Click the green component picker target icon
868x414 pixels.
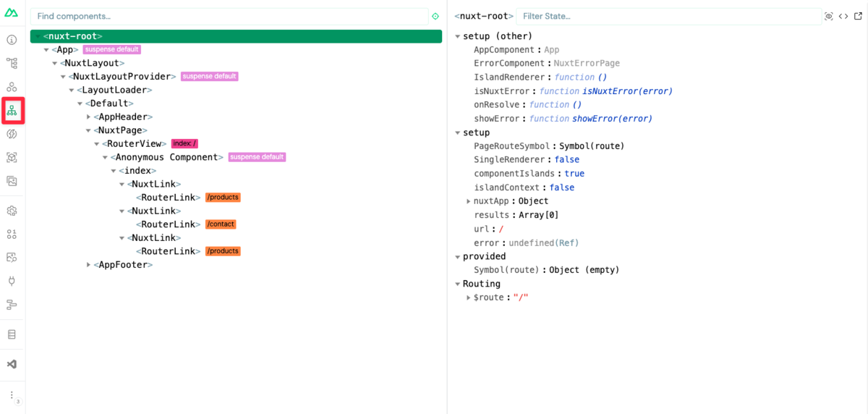click(435, 16)
